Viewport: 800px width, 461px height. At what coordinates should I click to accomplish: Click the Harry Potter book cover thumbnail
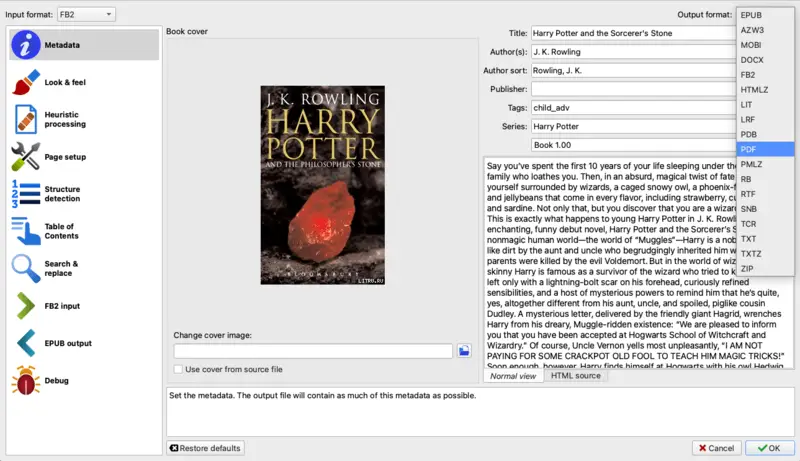pos(322,185)
